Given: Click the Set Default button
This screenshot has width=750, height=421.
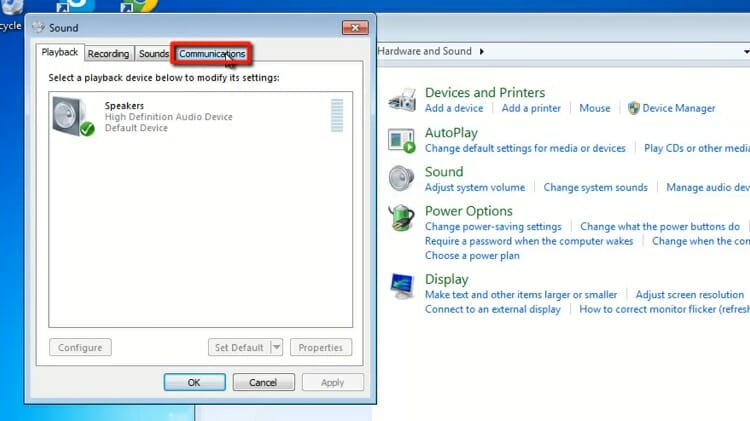Looking at the screenshot, I should [239, 347].
